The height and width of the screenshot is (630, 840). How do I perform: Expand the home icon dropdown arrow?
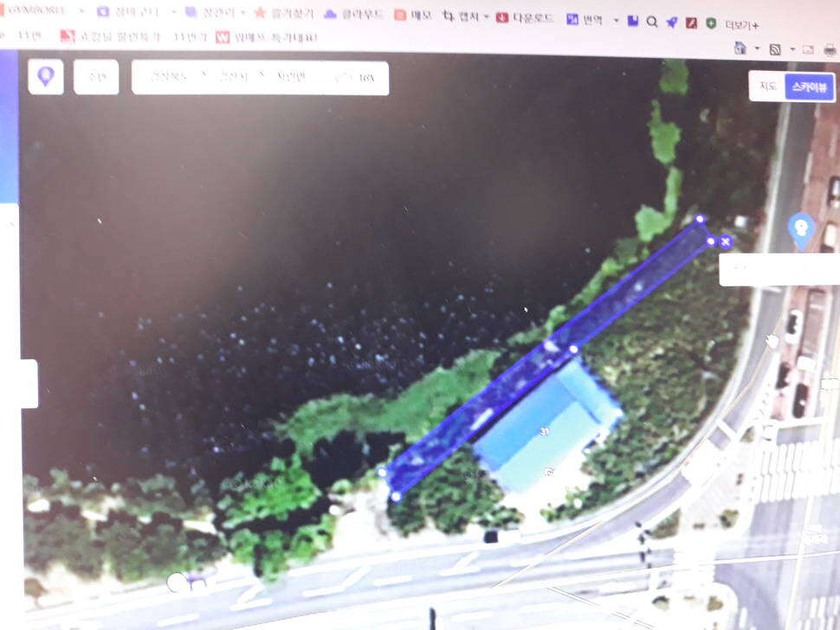click(757, 48)
